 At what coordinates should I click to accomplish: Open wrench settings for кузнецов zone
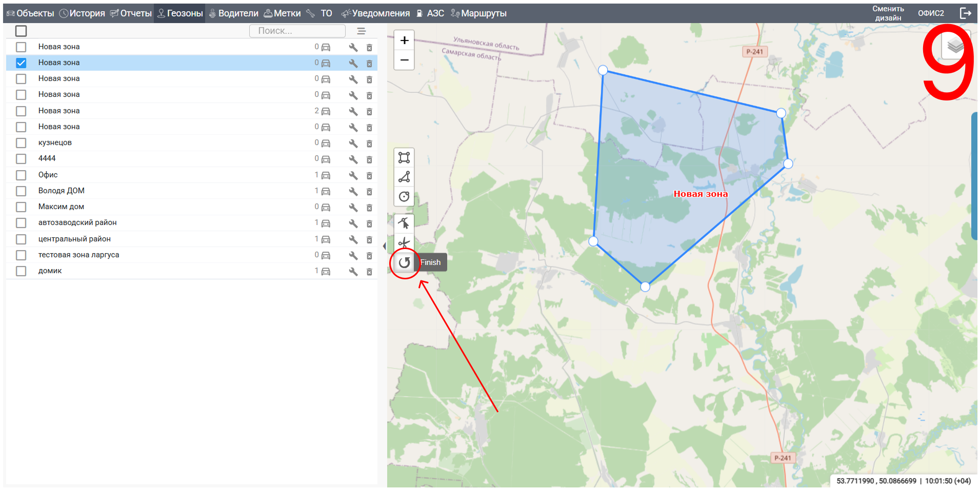(353, 143)
